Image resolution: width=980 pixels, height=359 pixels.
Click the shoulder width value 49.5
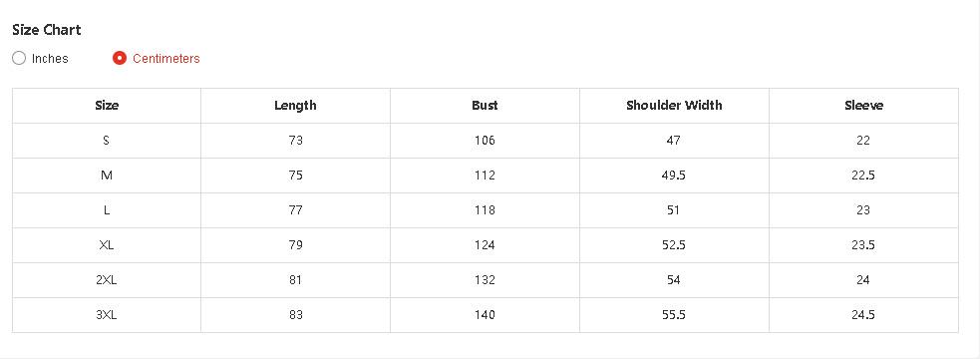(674, 176)
